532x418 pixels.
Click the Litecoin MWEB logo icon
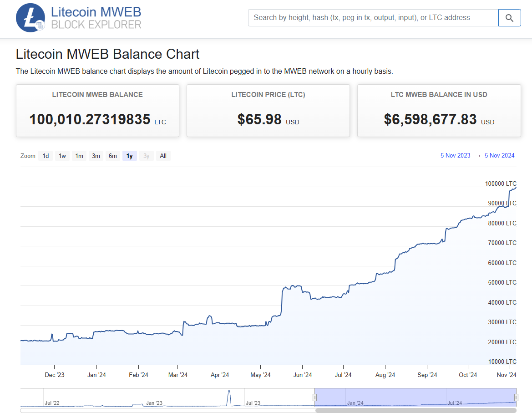30,18
